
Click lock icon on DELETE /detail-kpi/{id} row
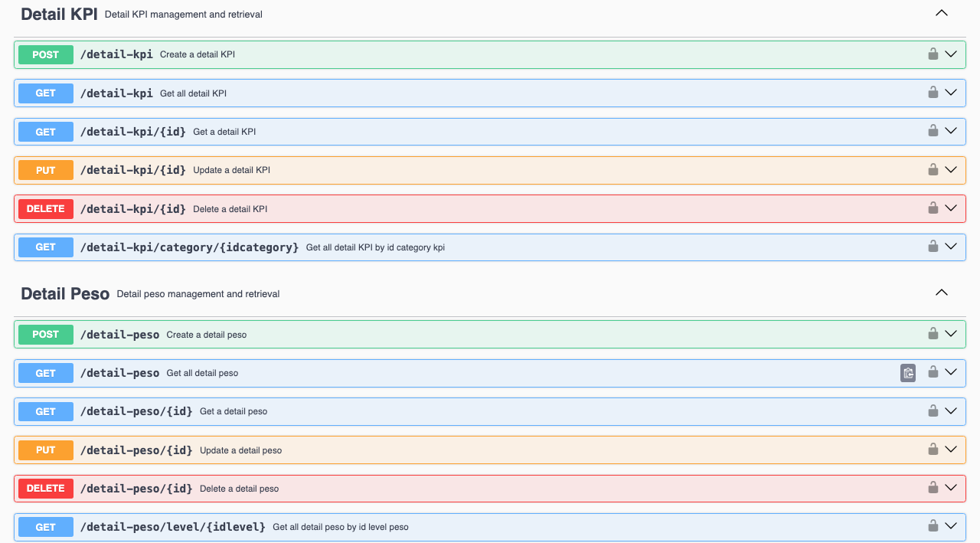(x=933, y=208)
